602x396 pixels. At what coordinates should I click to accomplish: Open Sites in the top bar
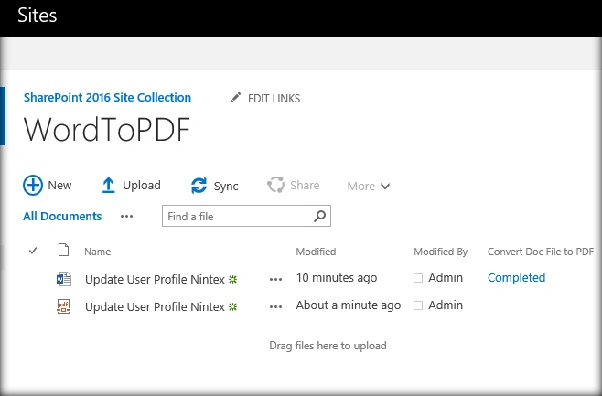point(37,15)
